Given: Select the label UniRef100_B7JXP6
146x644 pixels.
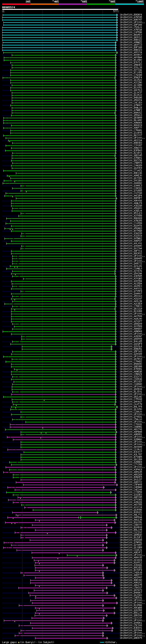Looking at the screenshot, I should click(131, 72).
